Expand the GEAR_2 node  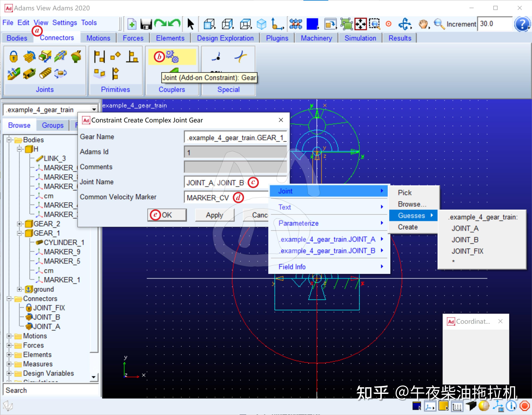19,224
